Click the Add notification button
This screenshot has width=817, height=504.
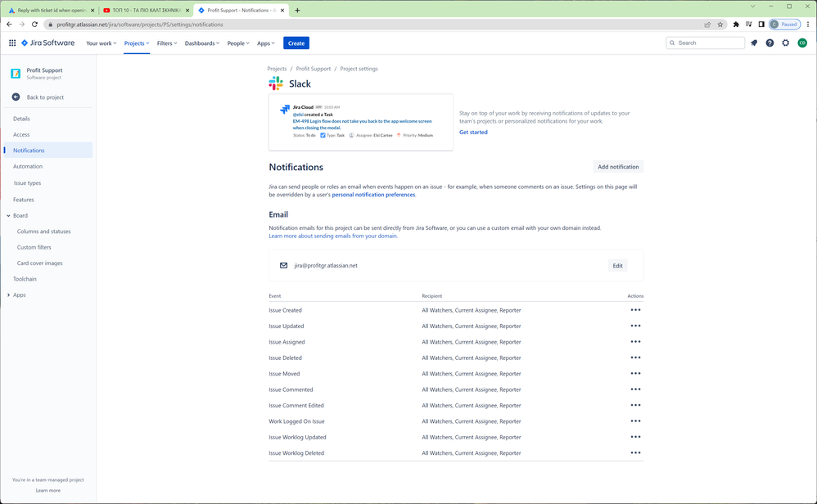coord(618,167)
